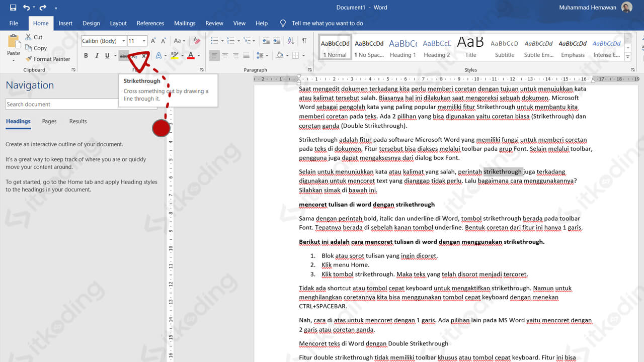This screenshot has height=362, width=644.
Task: Toggle the Strikethrough button
Action: (x=124, y=56)
